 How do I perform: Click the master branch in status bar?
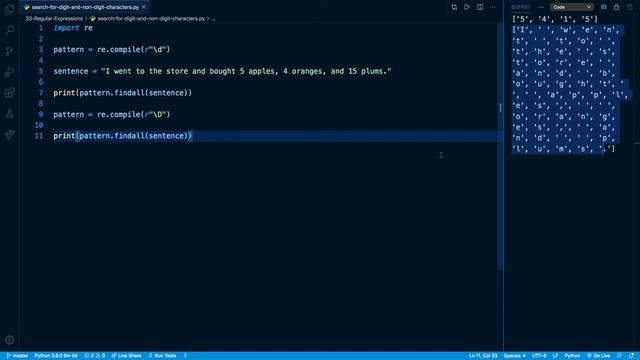point(17,356)
